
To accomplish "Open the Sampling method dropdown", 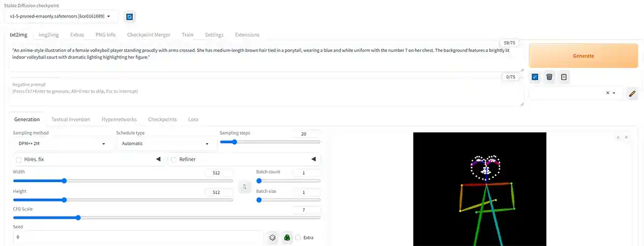I will [x=61, y=144].
